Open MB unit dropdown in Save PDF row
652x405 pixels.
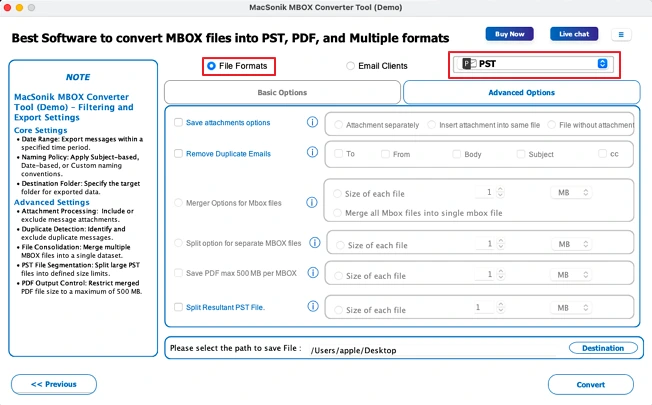pyautogui.click(x=572, y=275)
